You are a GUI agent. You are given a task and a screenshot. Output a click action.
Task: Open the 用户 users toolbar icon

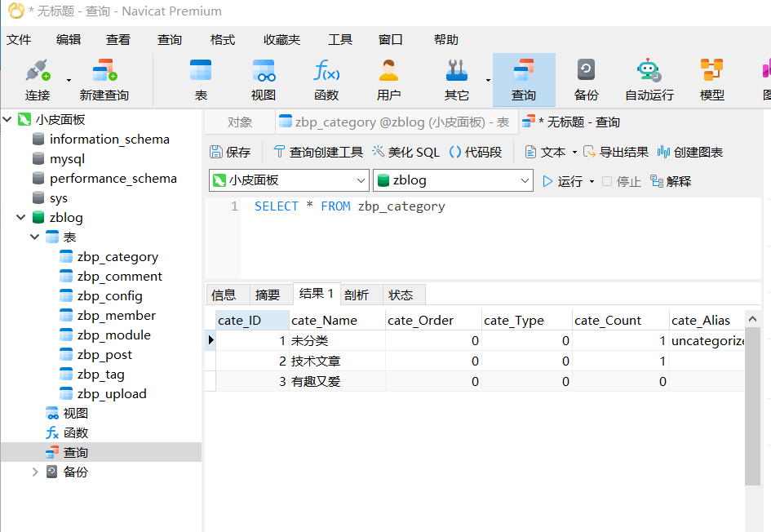pos(388,80)
